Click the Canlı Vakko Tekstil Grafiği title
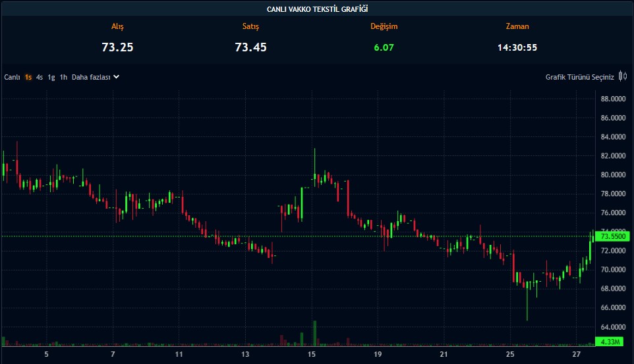 coord(317,9)
